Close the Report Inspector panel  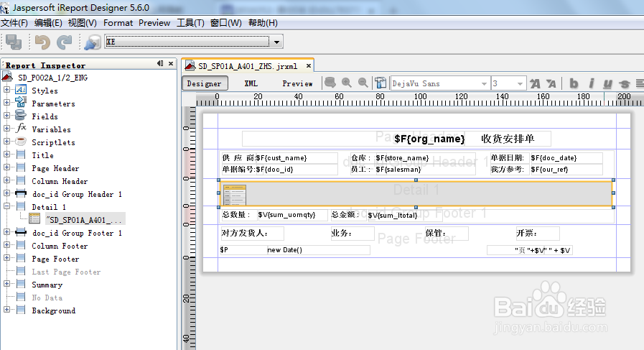[172, 63]
